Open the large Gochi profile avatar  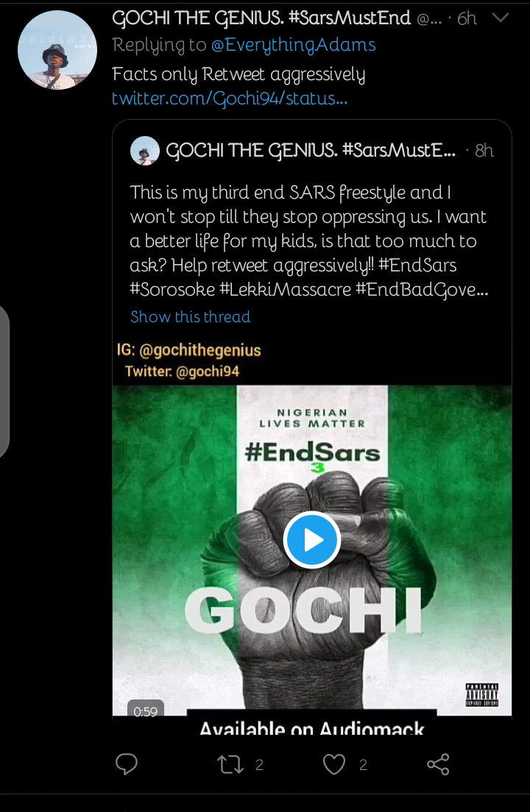coord(57,51)
